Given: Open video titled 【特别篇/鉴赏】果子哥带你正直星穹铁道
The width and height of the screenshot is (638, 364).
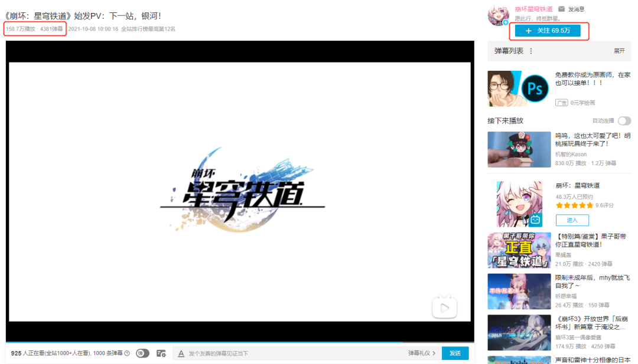Looking at the screenshot, I should tap(591, 241).
